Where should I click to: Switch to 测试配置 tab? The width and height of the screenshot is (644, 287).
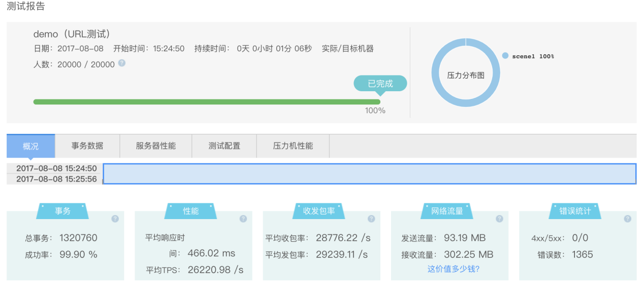224,146
